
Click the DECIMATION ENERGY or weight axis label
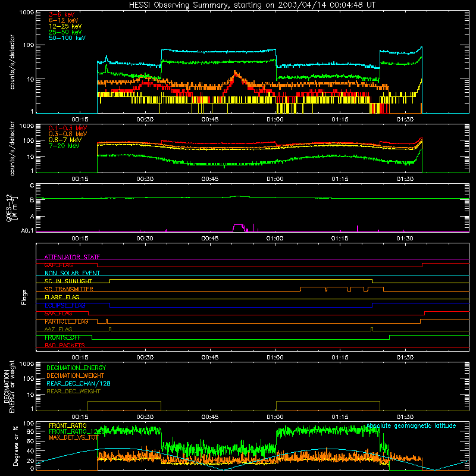click(x=9, y=386)
